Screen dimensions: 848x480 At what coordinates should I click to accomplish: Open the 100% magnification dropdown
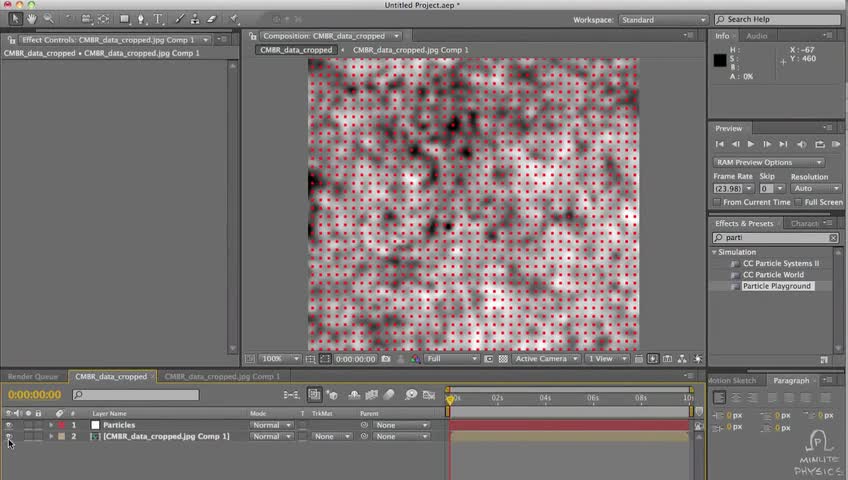click(280, 359)
